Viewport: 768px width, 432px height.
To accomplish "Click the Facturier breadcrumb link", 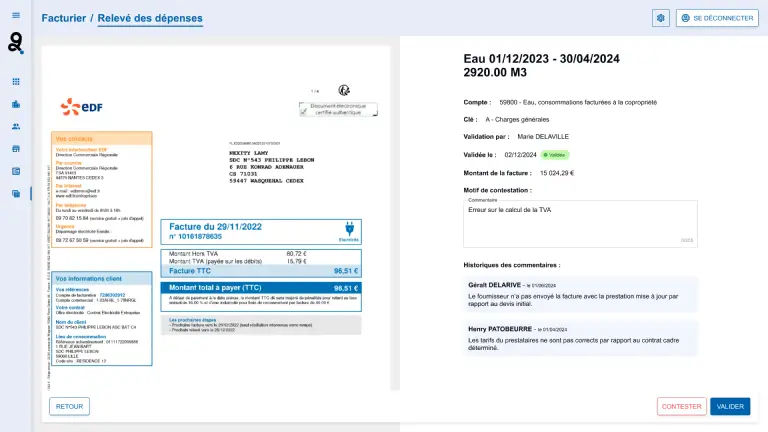I will (64, 18).
